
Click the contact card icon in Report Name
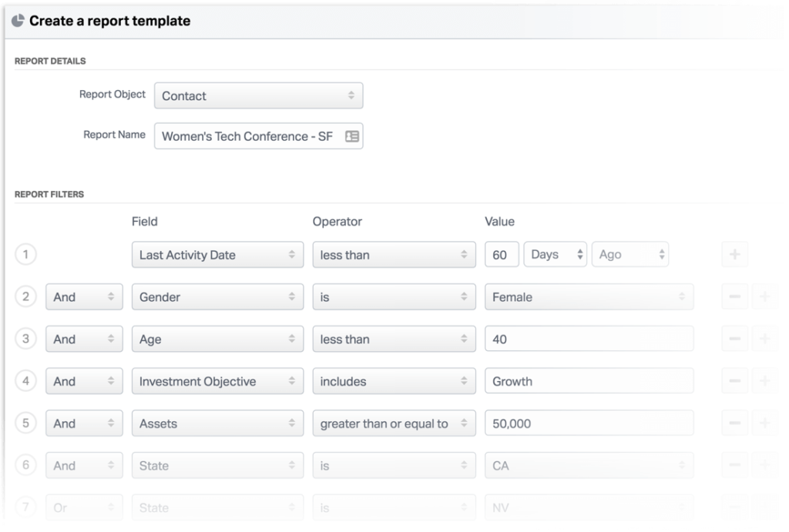(x=352, y=136)
